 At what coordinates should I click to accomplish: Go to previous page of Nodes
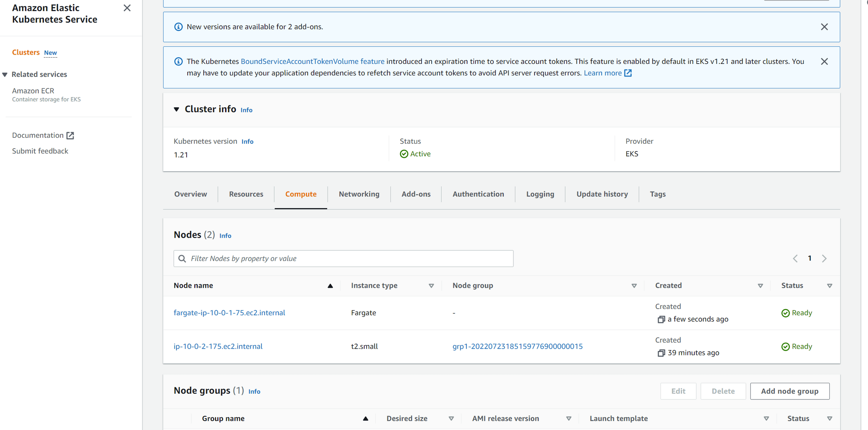click(795, 258)
